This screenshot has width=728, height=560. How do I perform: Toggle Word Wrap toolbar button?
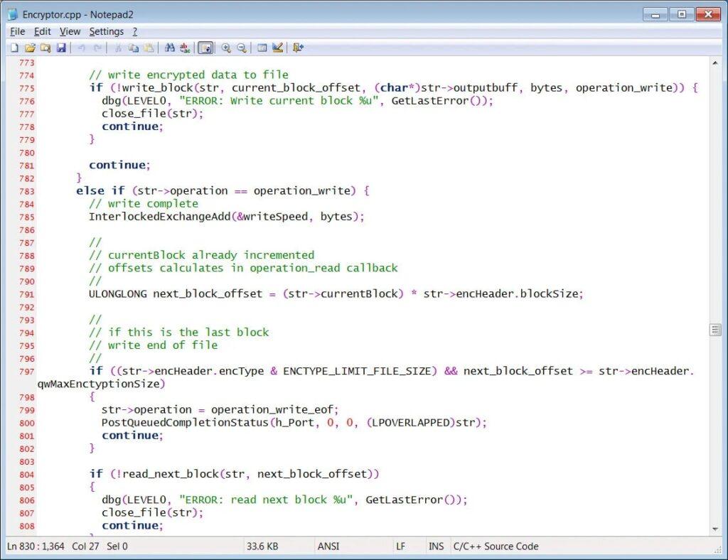(x=205, y=48)
